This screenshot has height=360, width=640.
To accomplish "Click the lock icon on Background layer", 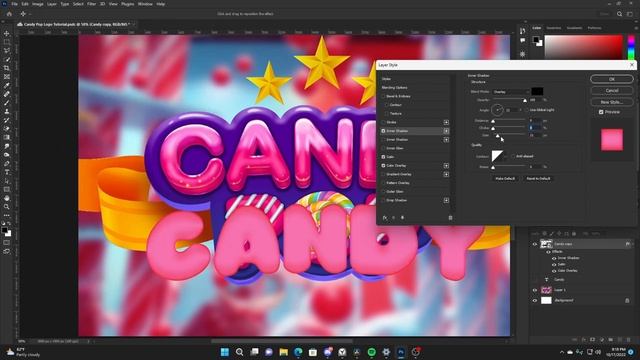I will coord(627,300).
